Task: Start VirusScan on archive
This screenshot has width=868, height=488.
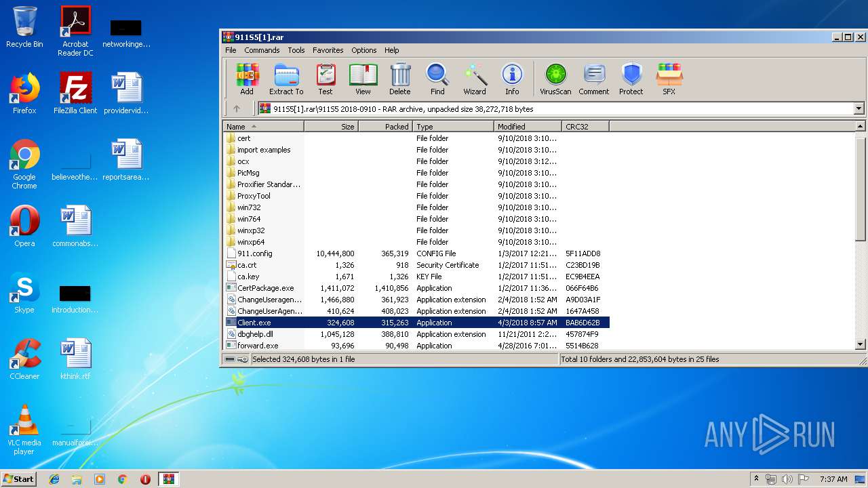Action: pyautogui.click(x=555, y=79)
